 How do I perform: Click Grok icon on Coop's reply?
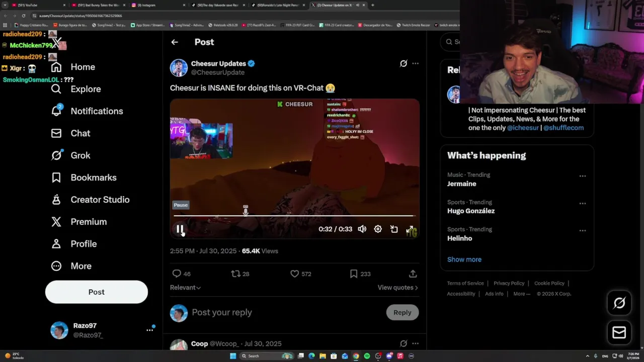click(x=404, y=343)
